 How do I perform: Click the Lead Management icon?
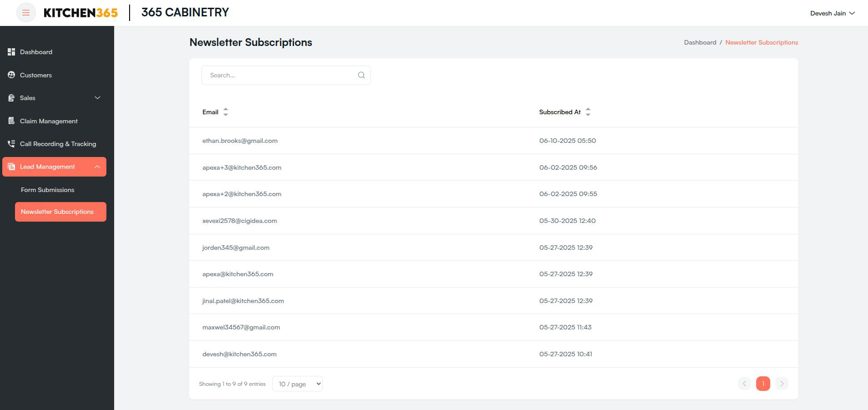[x=11, y=167]
